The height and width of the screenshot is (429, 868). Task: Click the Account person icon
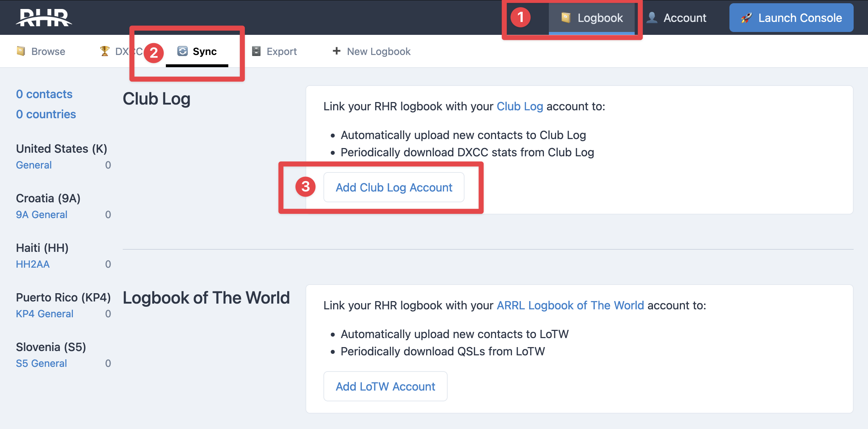point(652,18)
